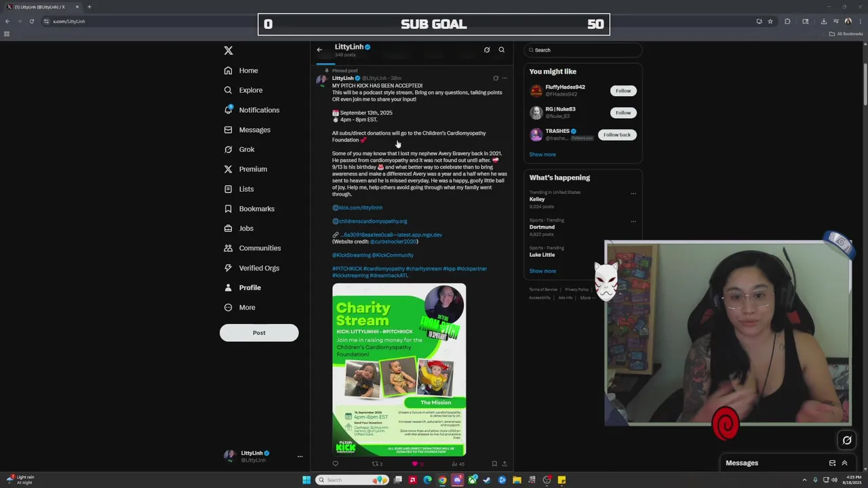Click the @KickStreaming mention

(351, 255)
